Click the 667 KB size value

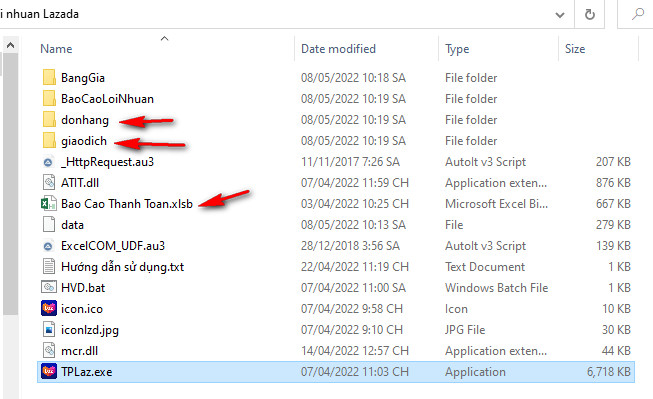(x=613, y=204)
